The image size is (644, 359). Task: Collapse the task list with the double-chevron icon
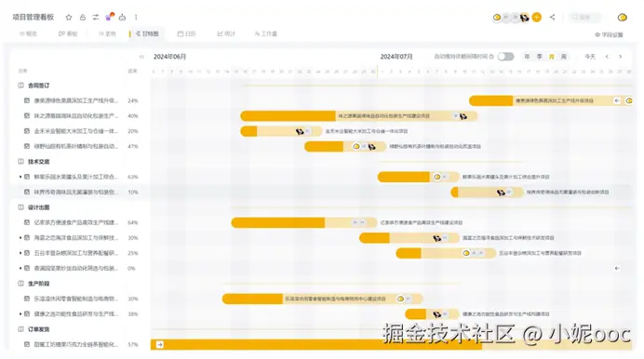[x=141, y=57]
